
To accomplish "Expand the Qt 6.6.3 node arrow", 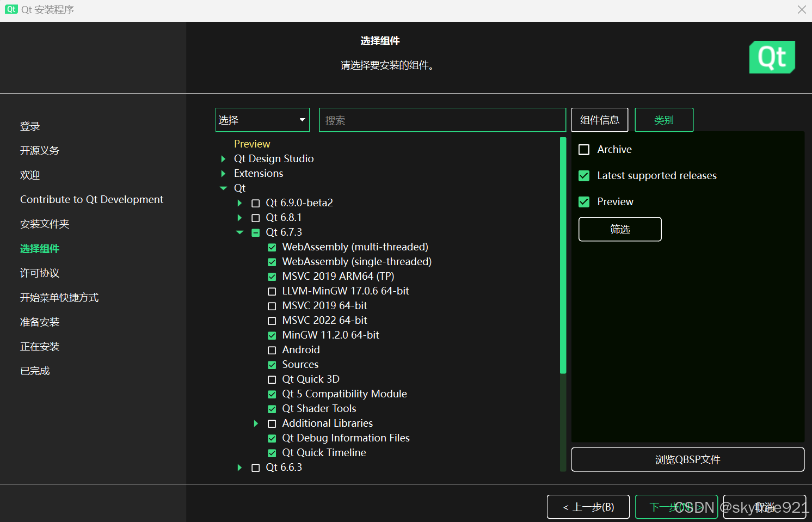I will 239,468.
